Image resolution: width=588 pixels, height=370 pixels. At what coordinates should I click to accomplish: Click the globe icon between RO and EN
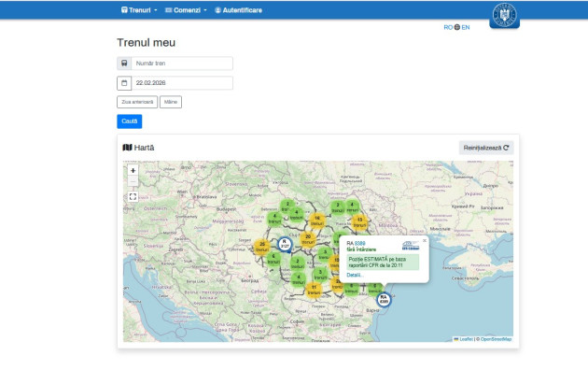[x=456, y=27]
